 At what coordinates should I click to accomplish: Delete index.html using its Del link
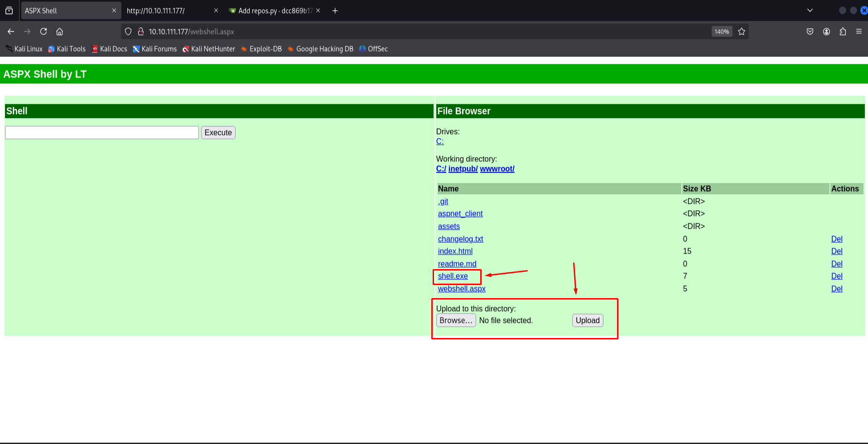(837, 251)
